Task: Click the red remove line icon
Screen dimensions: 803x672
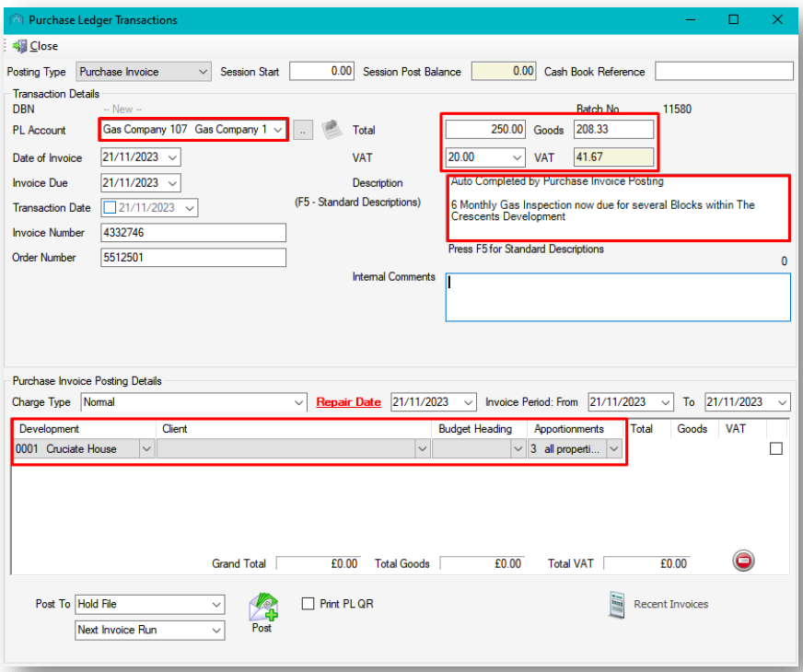Action: 744,561
